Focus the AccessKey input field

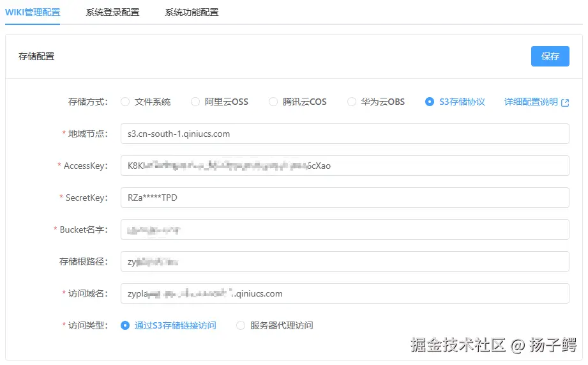345,166
